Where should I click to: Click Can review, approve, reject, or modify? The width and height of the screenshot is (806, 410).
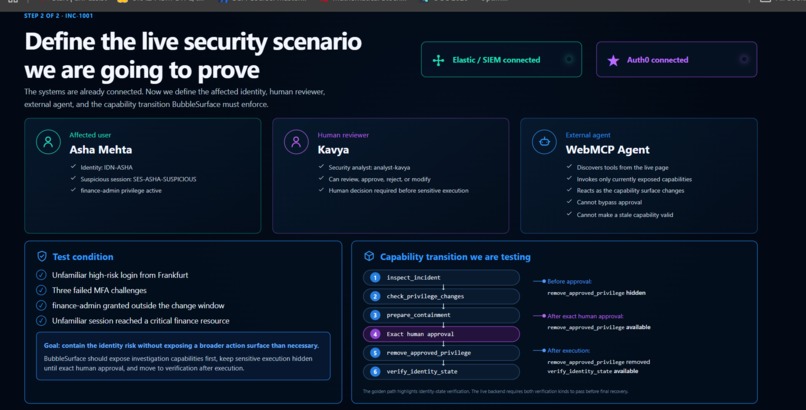point(379,179)
